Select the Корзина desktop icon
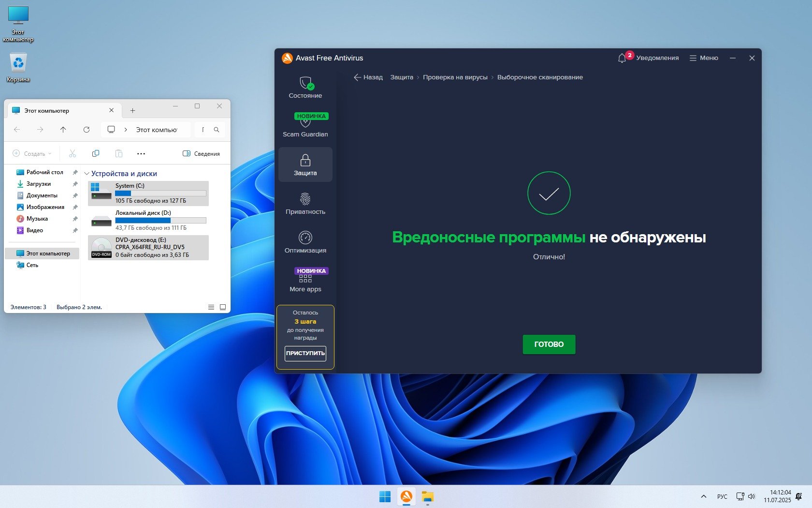 point(18,68)
